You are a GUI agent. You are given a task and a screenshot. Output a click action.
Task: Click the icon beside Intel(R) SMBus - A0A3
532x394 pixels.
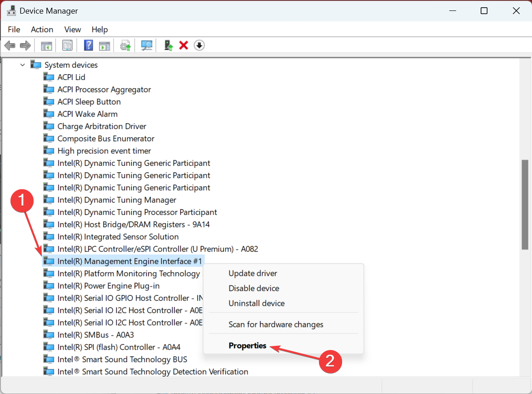coord(49,334)
